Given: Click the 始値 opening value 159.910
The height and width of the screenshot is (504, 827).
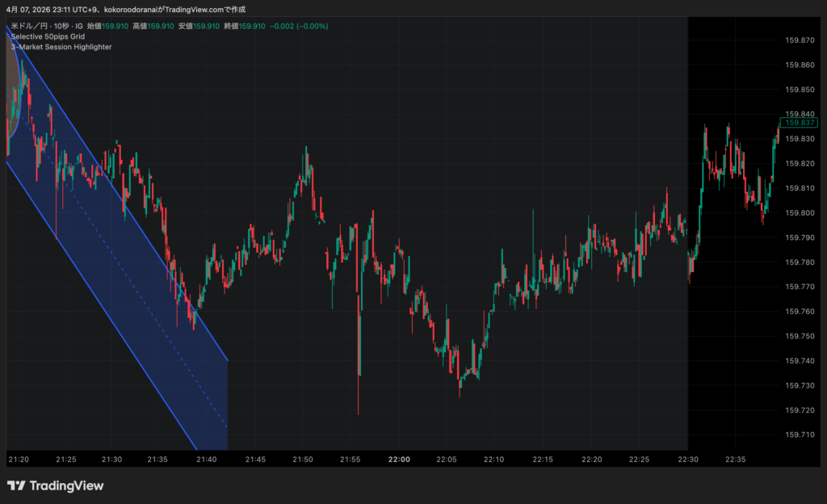Looking at the screenshot, I should tap(115, 27).
